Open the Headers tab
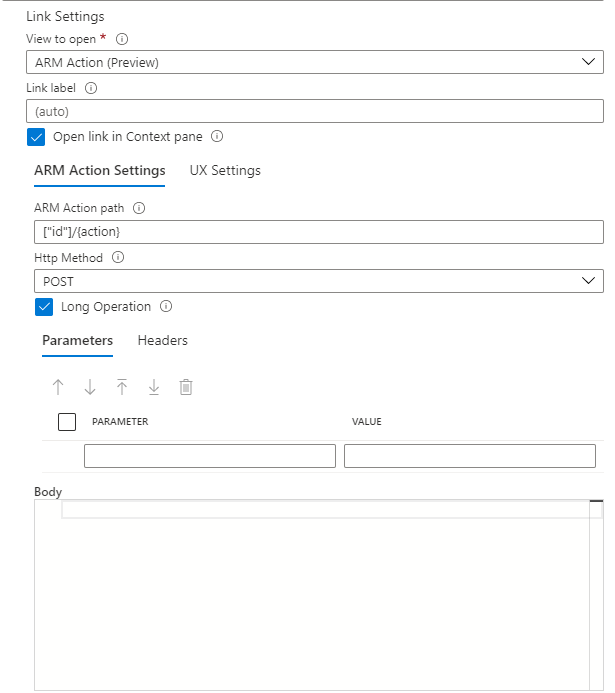Image resolution: width=615 pixels, height=693 pixels. [162, 341]
